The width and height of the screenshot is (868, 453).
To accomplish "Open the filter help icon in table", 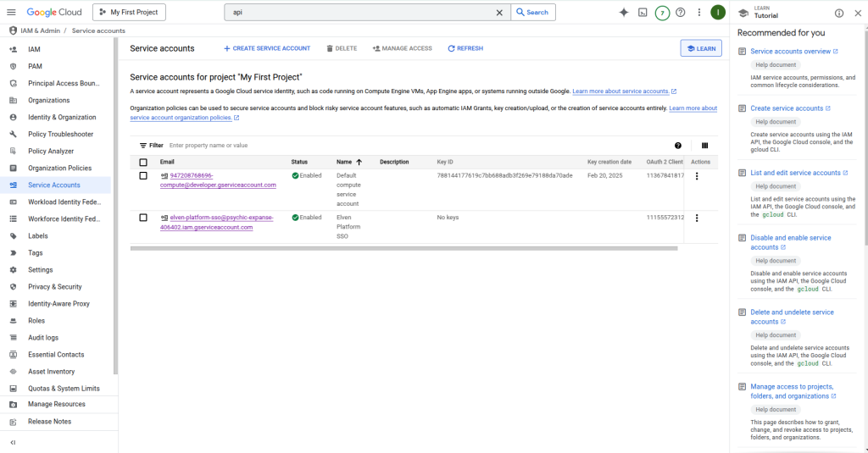I will pos(678,146).
